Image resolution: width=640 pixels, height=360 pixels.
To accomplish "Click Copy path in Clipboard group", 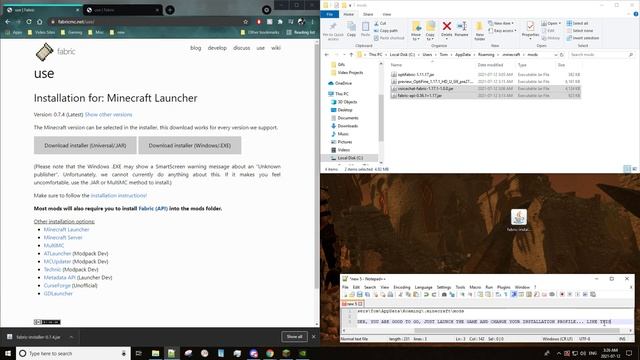I will coord(386,31).
